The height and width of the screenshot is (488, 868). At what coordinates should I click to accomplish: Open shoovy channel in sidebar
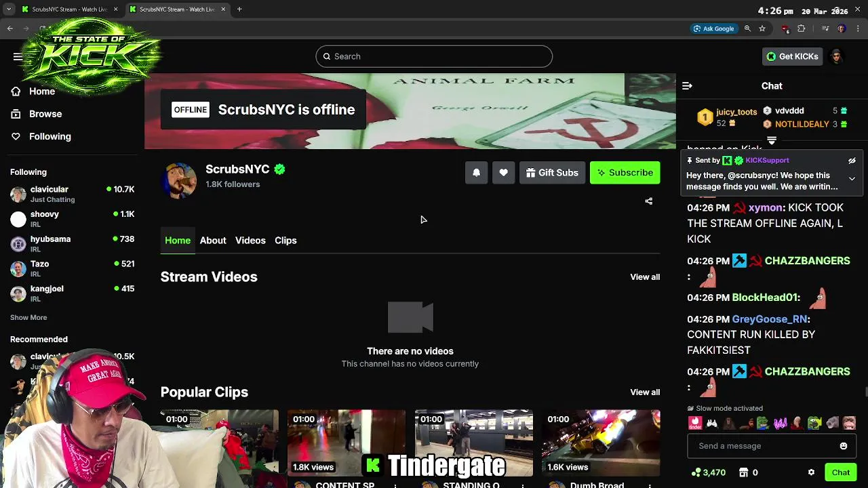pos(73,219)
